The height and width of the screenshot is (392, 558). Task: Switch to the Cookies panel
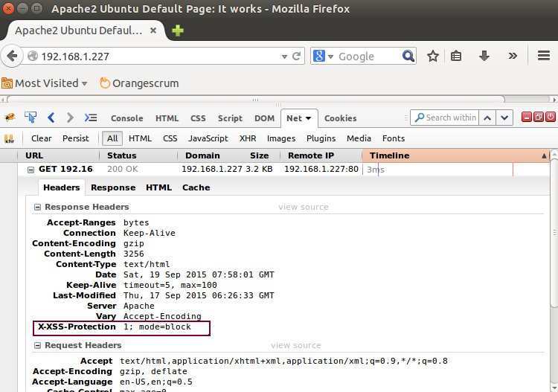[340, 118]
